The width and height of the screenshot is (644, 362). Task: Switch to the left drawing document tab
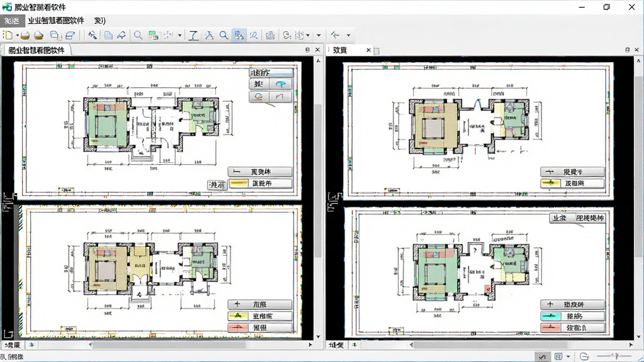36,50
